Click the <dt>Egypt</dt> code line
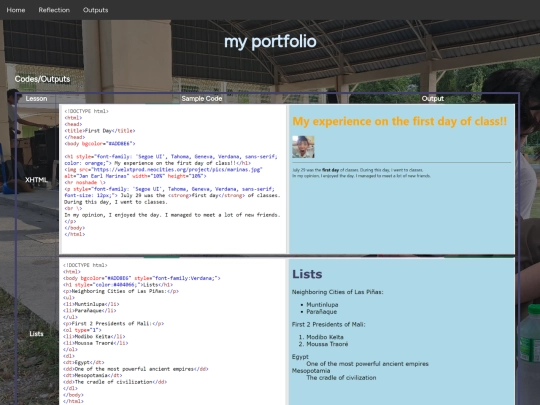The width and height of the screenshot is (540, 405). (83, 362)
